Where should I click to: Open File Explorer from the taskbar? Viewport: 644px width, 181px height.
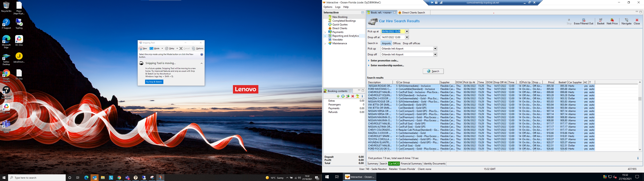pyautogui.click(x=103, y=178)
